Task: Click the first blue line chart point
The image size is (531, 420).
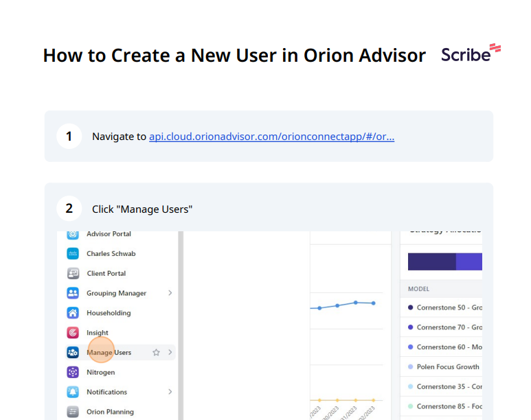Action: (x=319, y=308)
